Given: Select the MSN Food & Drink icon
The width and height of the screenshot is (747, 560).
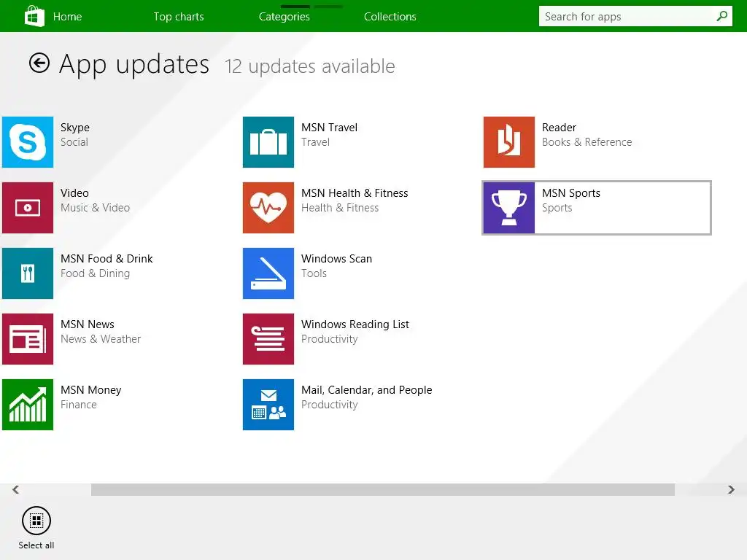Looking at the screenshot, I should pyautogui.click(x=28, y=273).
